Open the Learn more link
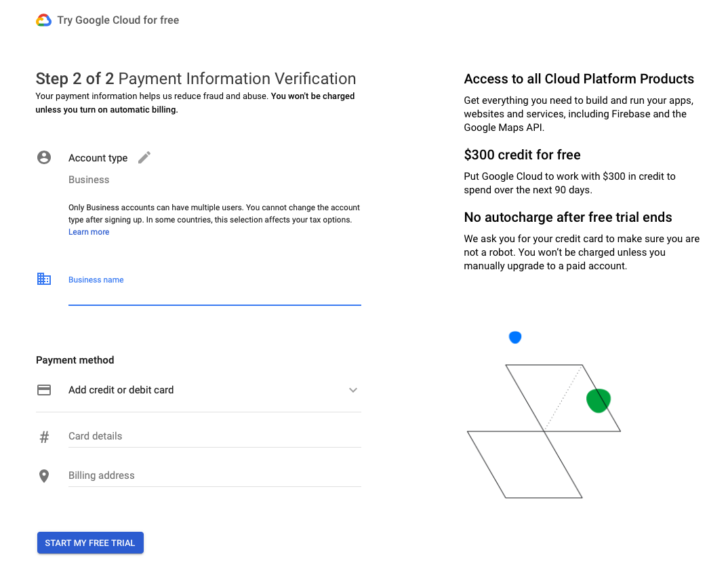This screenshot has height=565, width=728. [x=89, y=232]
